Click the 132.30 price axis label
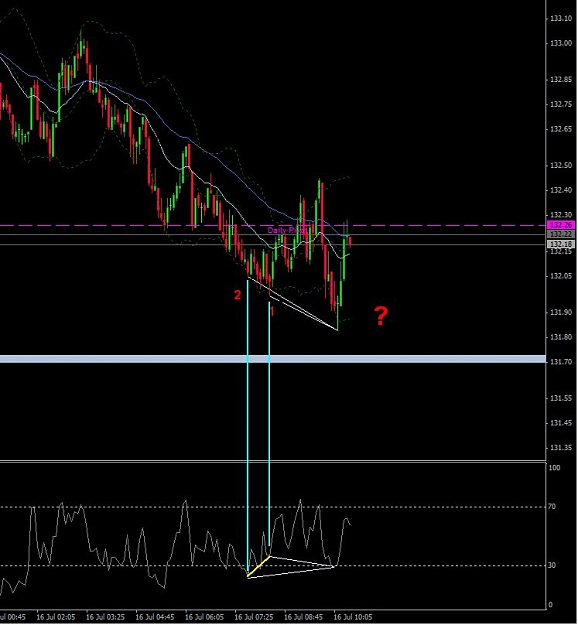 560,215
